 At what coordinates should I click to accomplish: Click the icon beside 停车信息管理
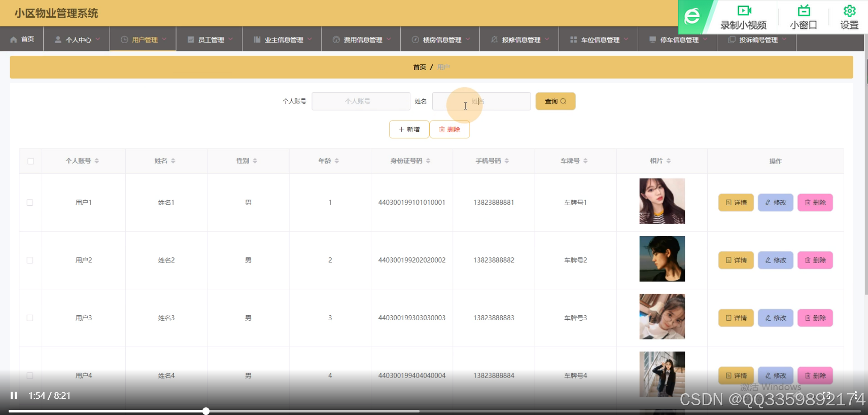[x=652, y=40]
